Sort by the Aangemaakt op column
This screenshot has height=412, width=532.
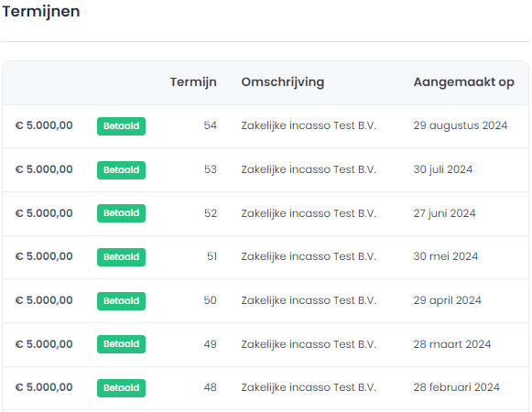pos(463,82)
